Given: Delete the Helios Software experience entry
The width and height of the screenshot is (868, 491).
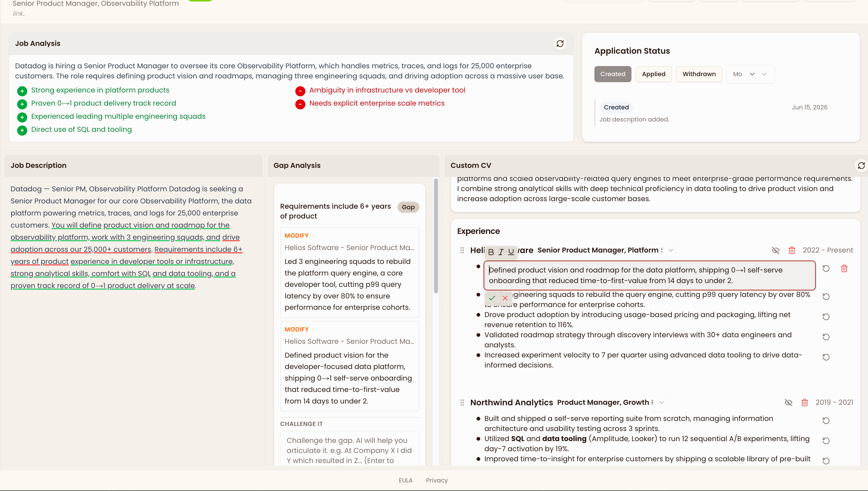Looking at the screenshot, I should pos(792,250).
